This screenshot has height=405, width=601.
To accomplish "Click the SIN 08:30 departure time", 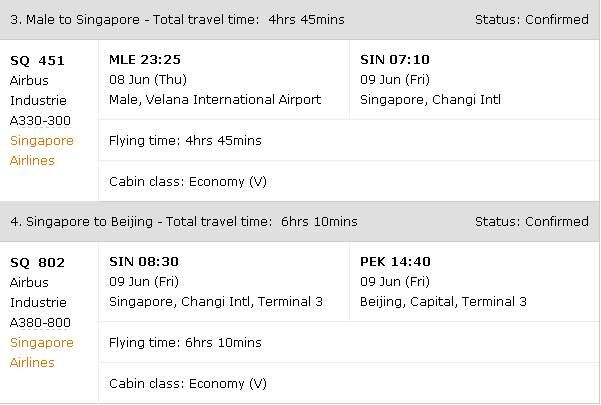I will 144,261.
